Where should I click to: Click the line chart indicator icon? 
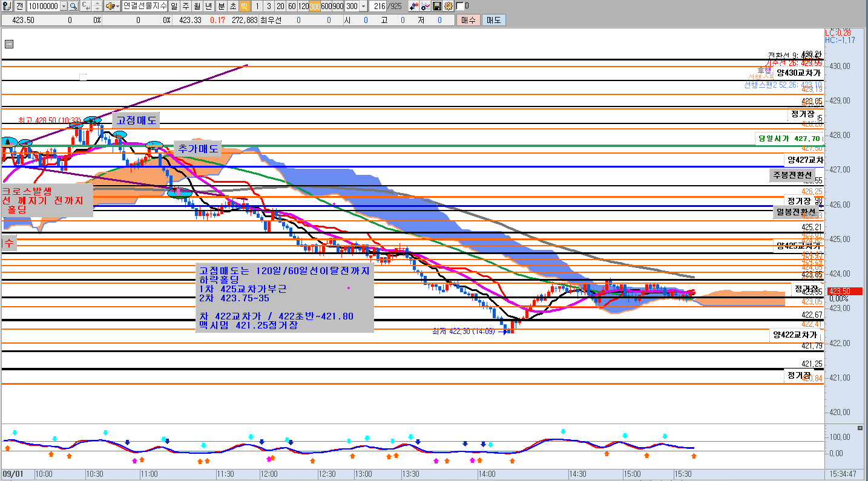425,6
